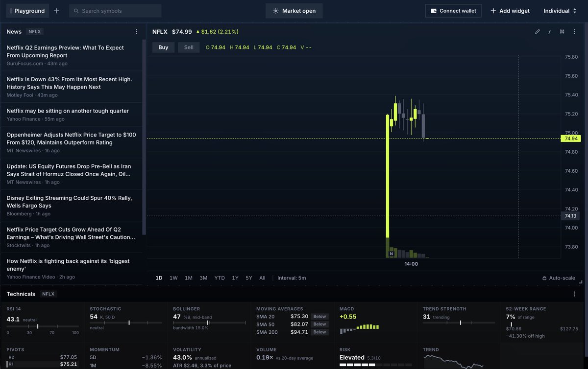588x369 pixels.
Task: Change chart type with the candlestick icon
Action: 562,32
